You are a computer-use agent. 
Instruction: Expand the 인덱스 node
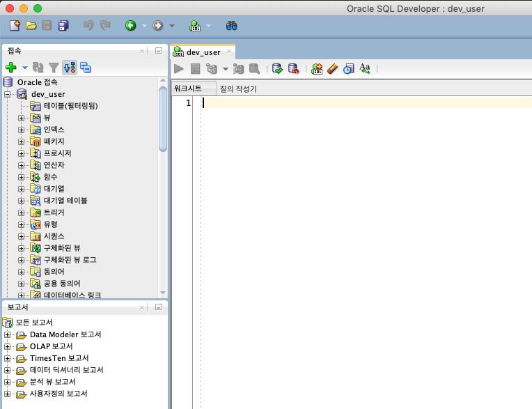tap(22, 130)
